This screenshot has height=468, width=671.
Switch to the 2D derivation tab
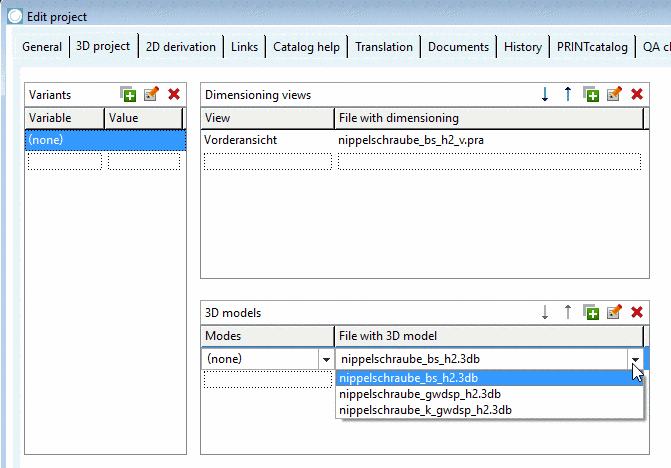181,47
